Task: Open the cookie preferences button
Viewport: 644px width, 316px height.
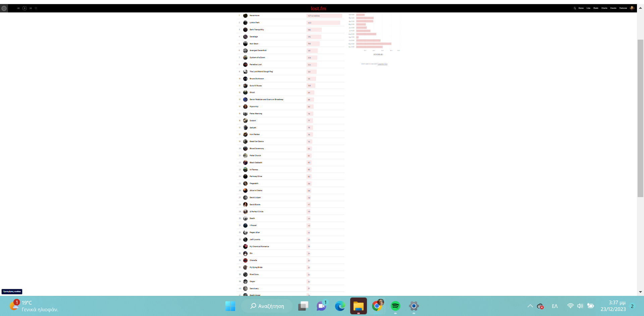Action: click(12, 291)
